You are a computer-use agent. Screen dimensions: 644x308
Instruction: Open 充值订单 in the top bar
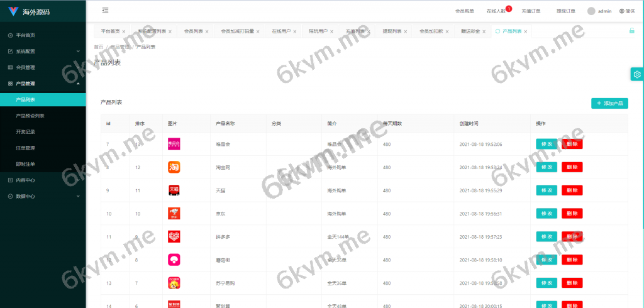531,11
